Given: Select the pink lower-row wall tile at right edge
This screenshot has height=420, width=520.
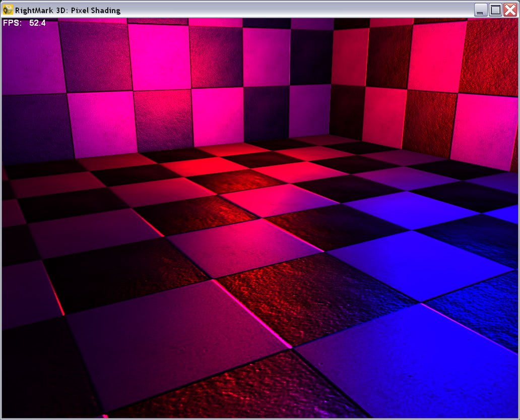Looking at the screenshot, I should (x=484, y=131).
